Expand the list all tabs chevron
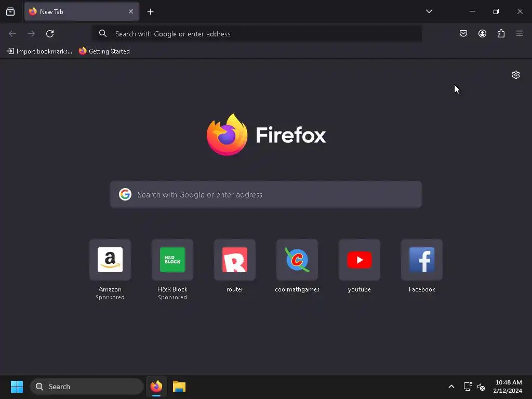The width and height of the screenshot is (532, 399). tap(429, 11)
